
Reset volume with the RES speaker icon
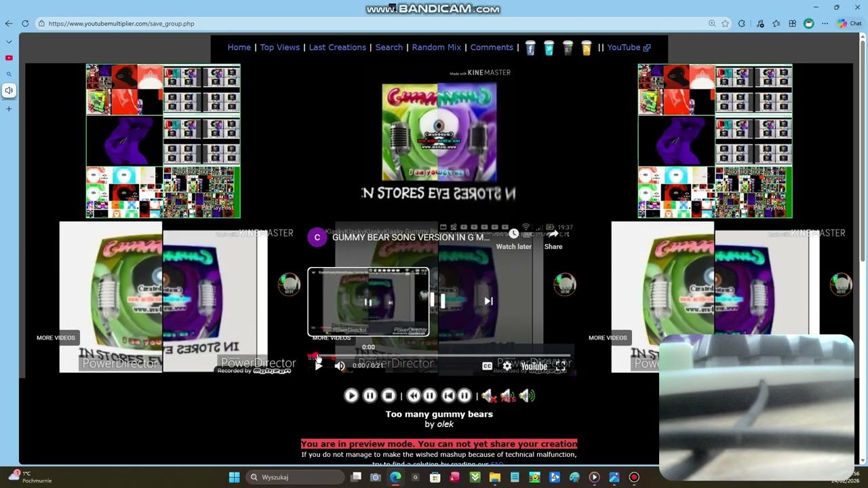(x=508, y=396)
